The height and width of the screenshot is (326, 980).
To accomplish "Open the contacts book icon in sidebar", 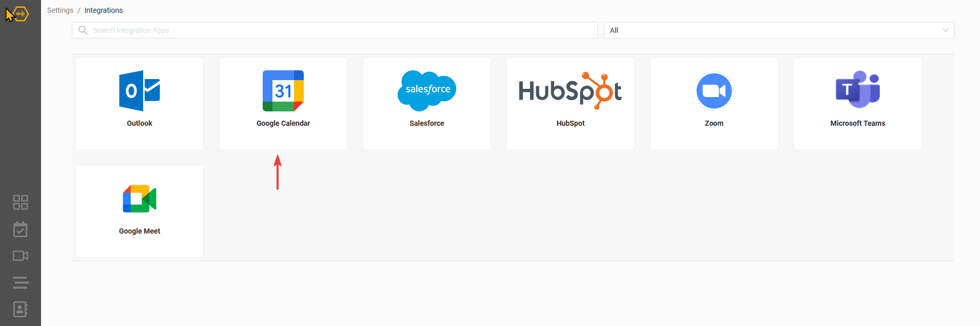I will click(21, 309).
